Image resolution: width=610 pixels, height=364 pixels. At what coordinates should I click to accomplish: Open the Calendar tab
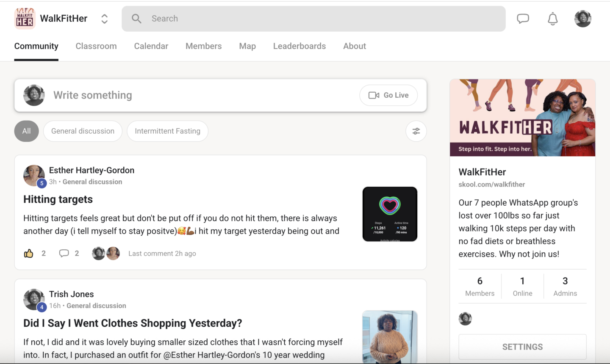click(x=151, y=46)
